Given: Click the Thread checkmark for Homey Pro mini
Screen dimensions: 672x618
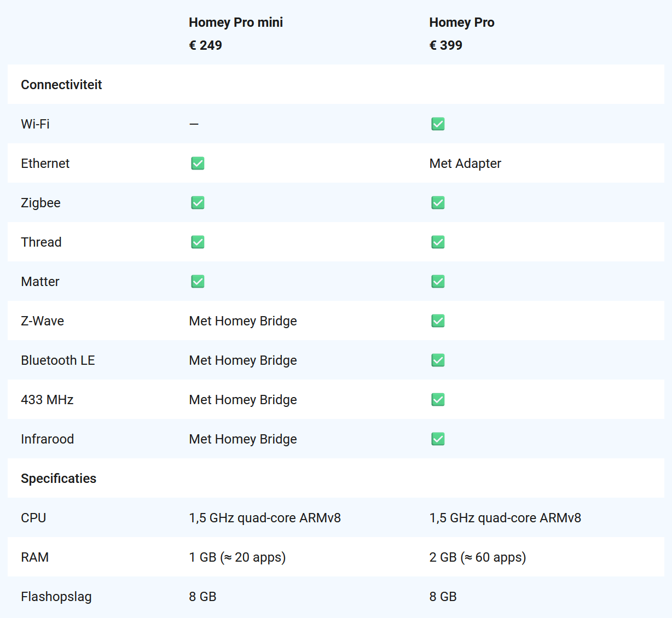Looking at the screenshot, I should click(x=198, y=242).
